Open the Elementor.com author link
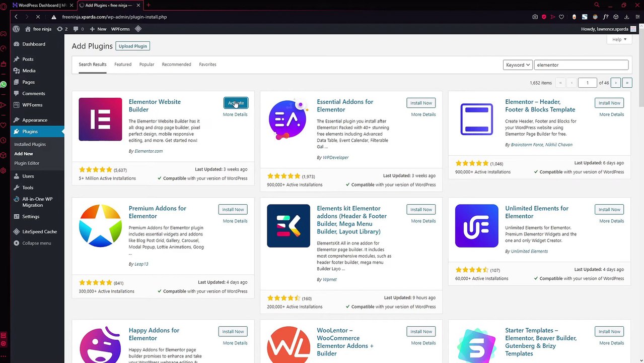 tap(149, 151)
